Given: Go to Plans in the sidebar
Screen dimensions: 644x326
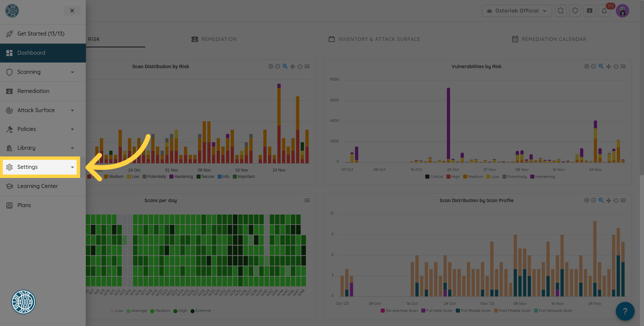Looking at the screenshot, I should coord(24,205).
